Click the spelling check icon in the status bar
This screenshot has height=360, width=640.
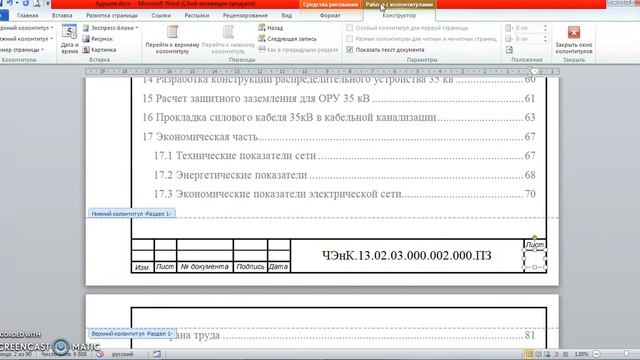(100, 354)
